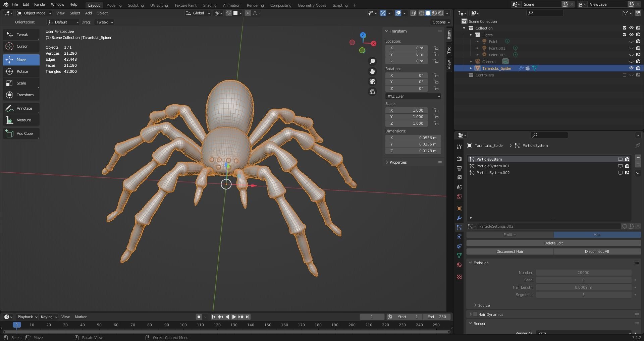Open the Object Mode dropdown
The height and width of the screenshot is (341, 644).
coord(34,13)
